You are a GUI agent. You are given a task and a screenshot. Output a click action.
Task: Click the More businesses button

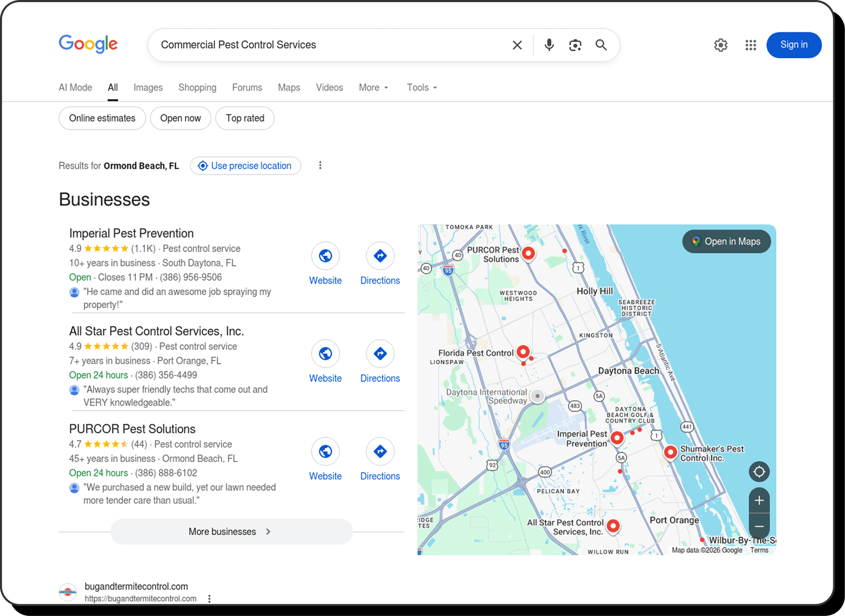231,532
